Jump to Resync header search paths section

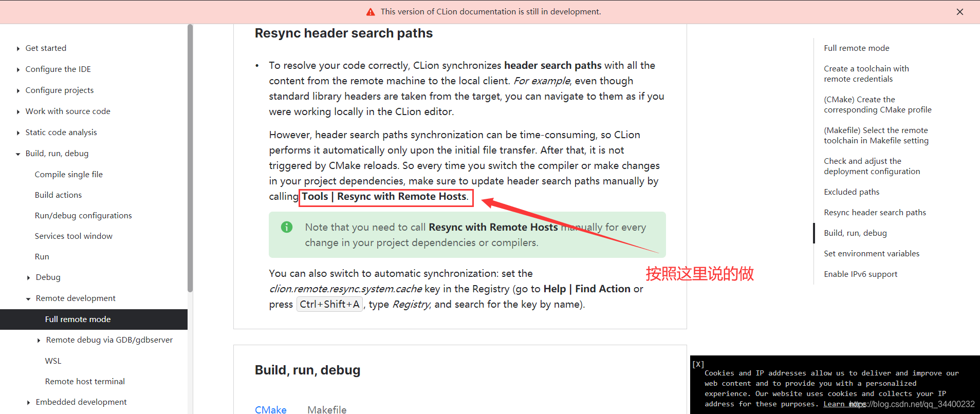(x=875, y=212)
